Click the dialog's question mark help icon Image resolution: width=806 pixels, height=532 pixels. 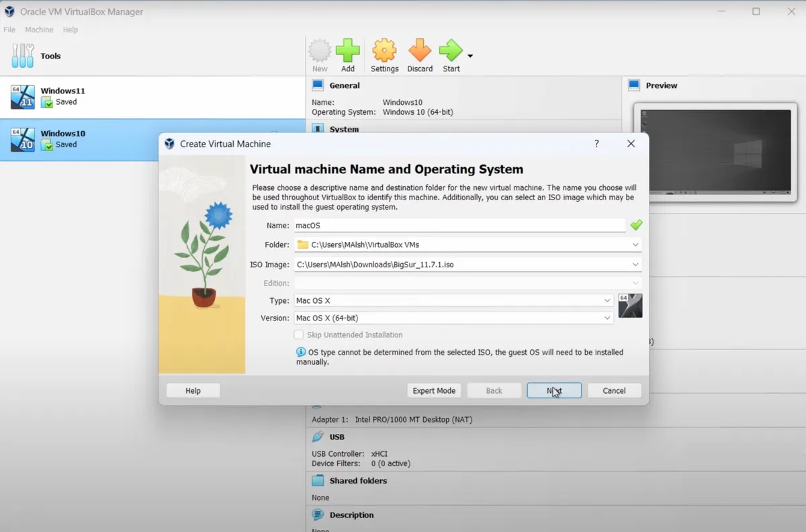point(597,144)
